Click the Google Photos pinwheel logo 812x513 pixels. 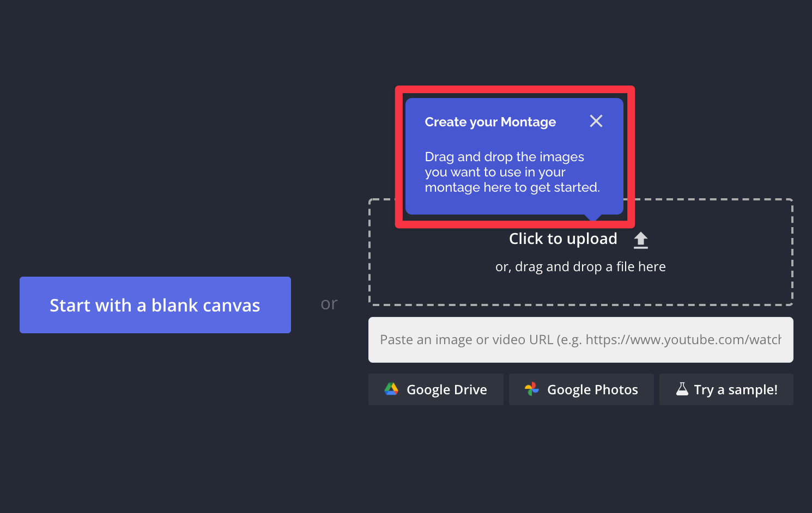click(531, 389)
